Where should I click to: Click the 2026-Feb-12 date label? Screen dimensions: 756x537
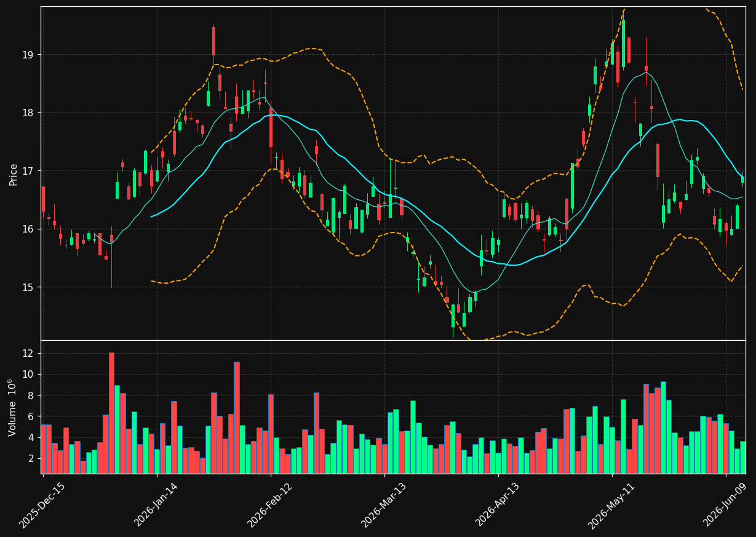click(x=269, y=506)
